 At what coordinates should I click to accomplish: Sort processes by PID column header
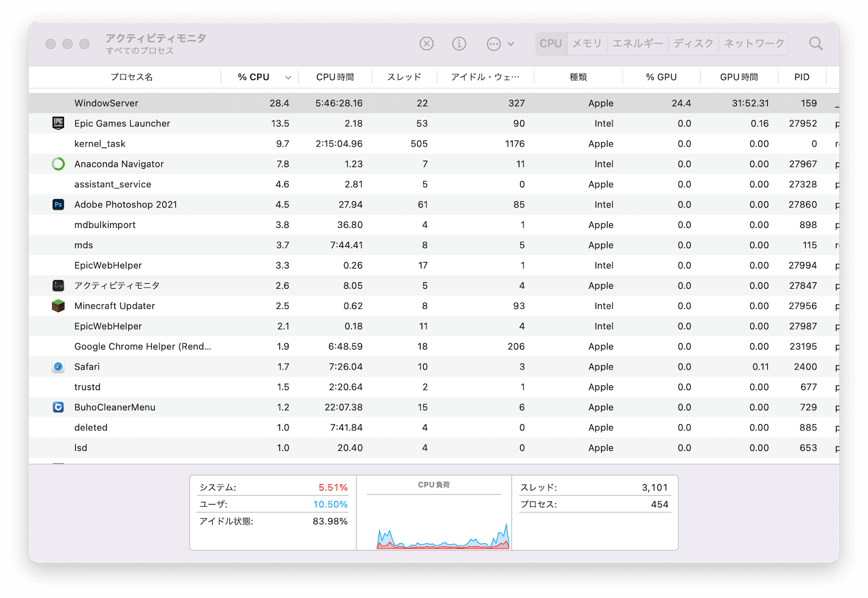[x=801, y=77]
